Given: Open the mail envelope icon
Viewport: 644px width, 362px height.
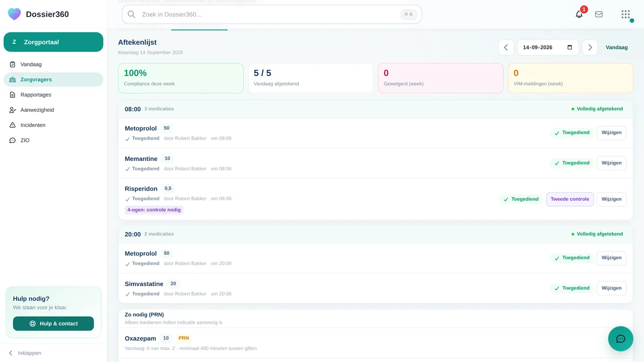Looking at the screenshot, I should tap(599, 14).
